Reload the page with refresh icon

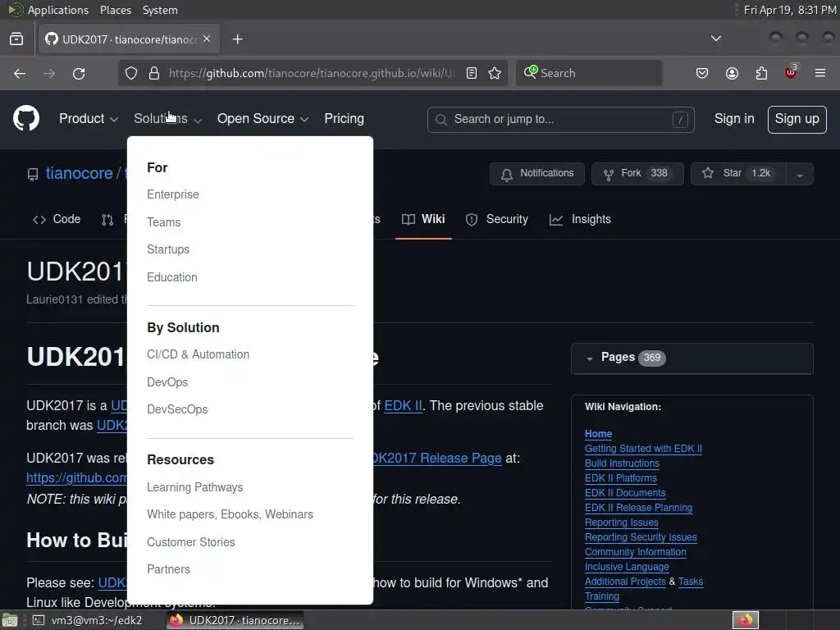(x=79, y=73)
